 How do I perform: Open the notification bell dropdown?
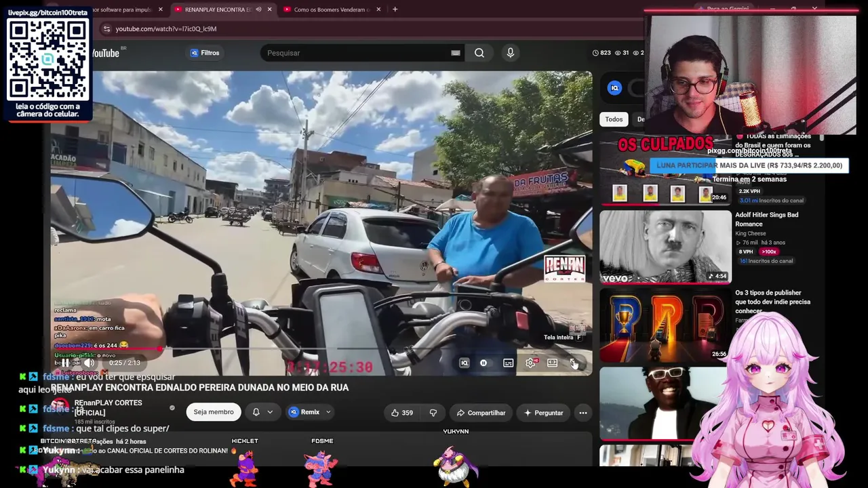262,412
